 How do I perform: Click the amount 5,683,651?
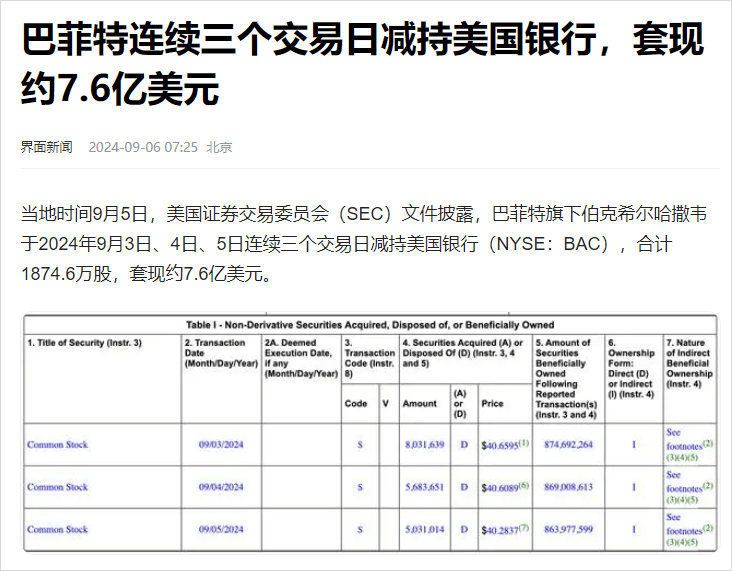[424, 487]
